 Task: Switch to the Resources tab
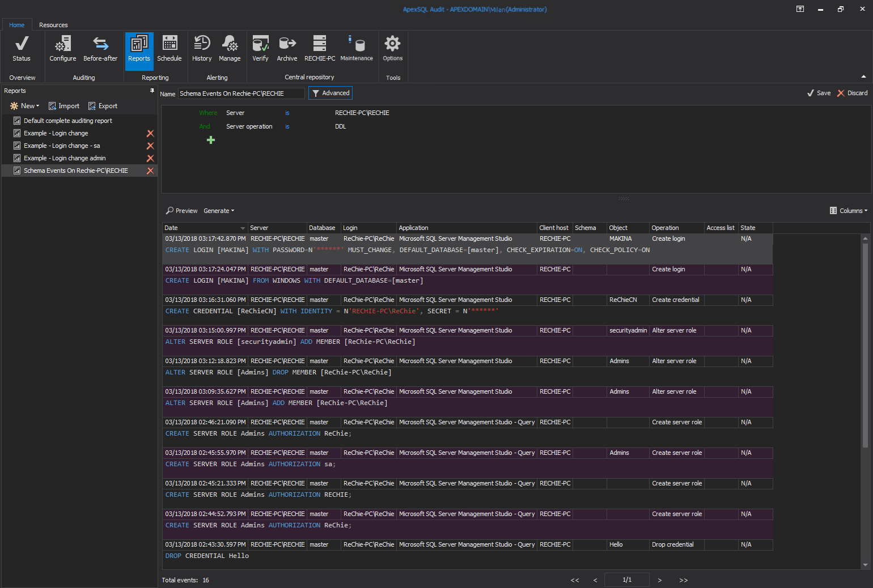pyautogui.click(x=53, y=24)
